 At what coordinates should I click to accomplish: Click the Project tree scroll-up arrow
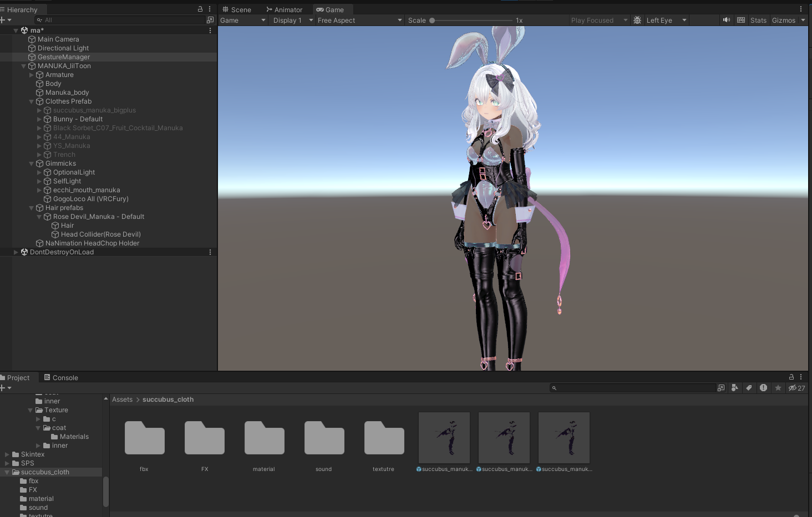[x=106, y=399]
